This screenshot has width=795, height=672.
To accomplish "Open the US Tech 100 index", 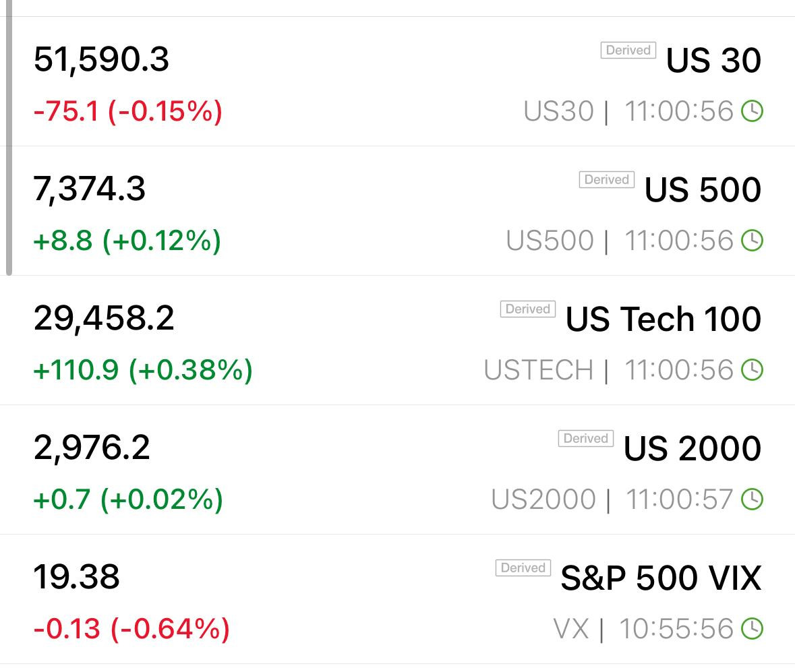I will click(x=664, y=319).
